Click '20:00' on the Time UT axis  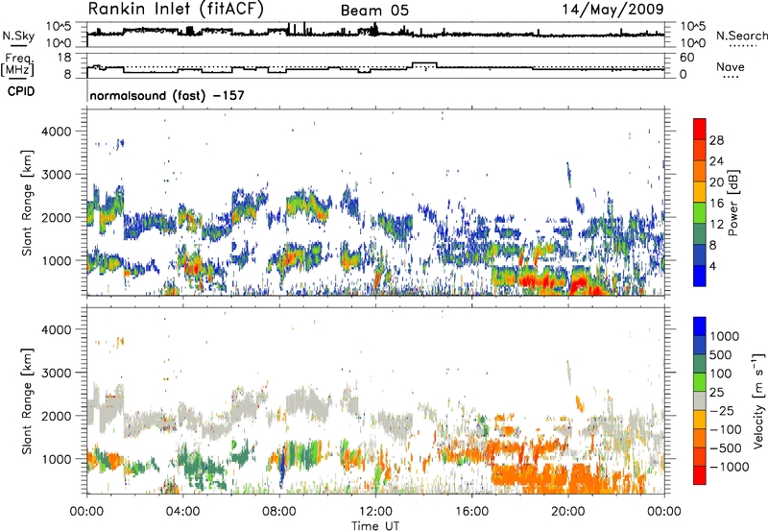(x=568, y=512)
